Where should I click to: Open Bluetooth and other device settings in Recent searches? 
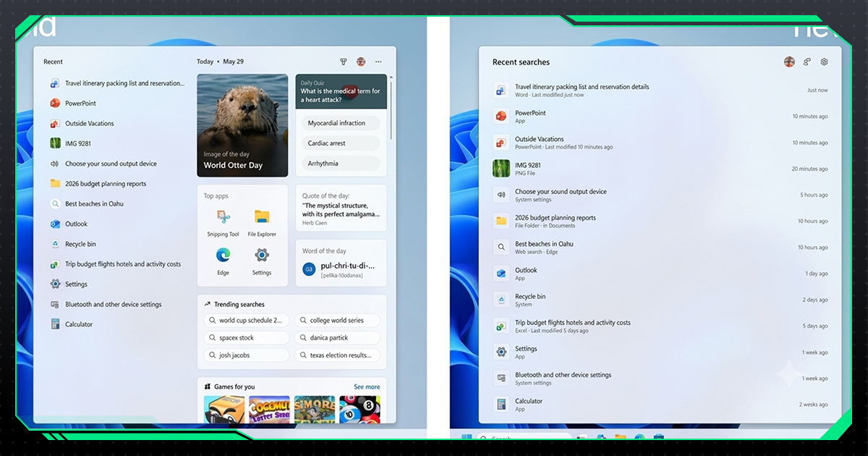(660, 379)
